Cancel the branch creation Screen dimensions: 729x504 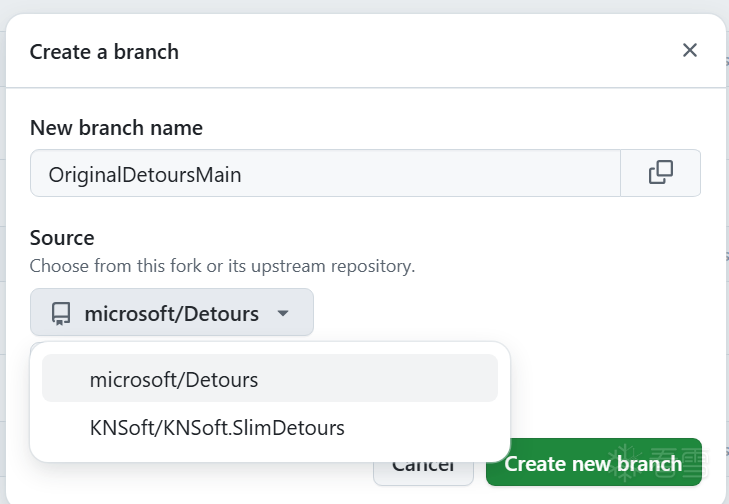pos(425,466)
